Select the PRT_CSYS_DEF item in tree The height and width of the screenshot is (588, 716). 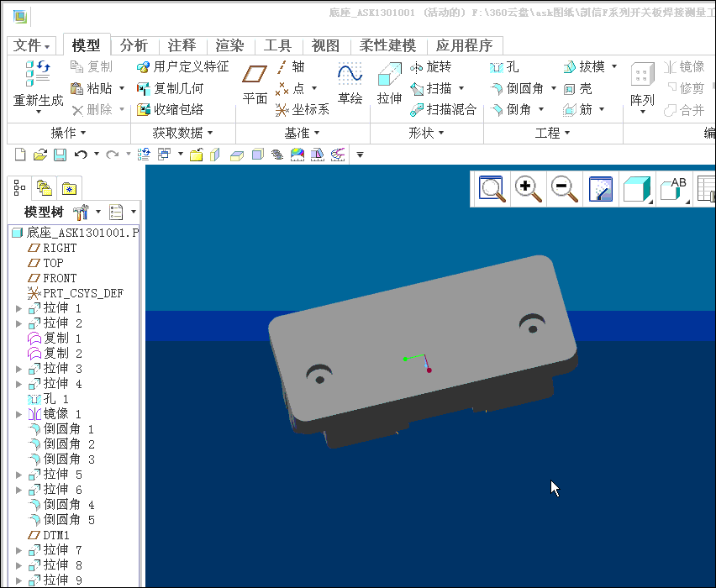(x=76, y=293)
